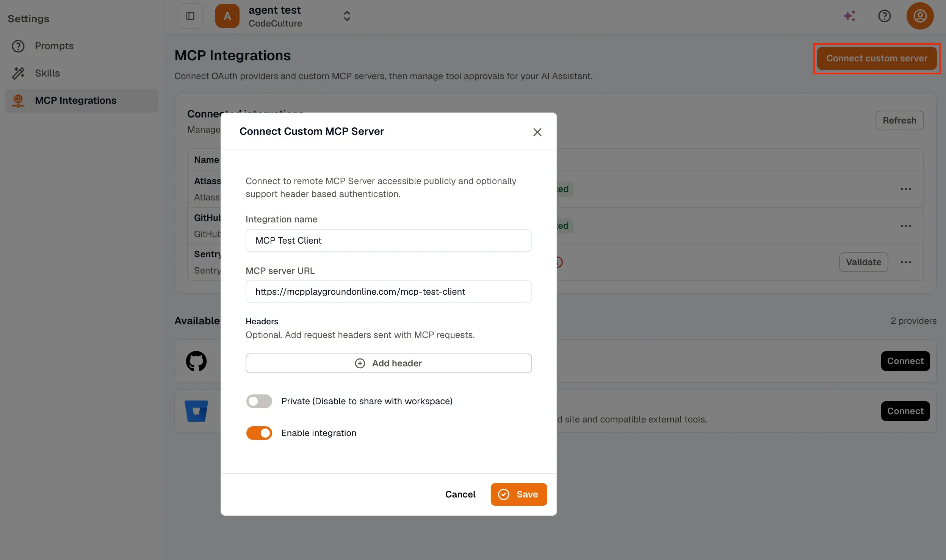Open the more options menu for Atlassian row
The image size is (946, 560).
point(906,189)
